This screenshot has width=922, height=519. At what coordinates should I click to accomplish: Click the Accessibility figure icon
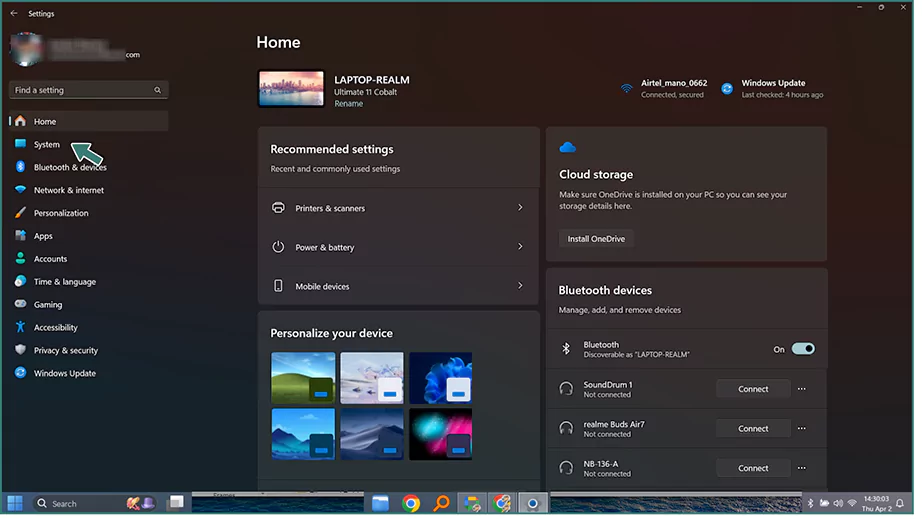(21, 329)
